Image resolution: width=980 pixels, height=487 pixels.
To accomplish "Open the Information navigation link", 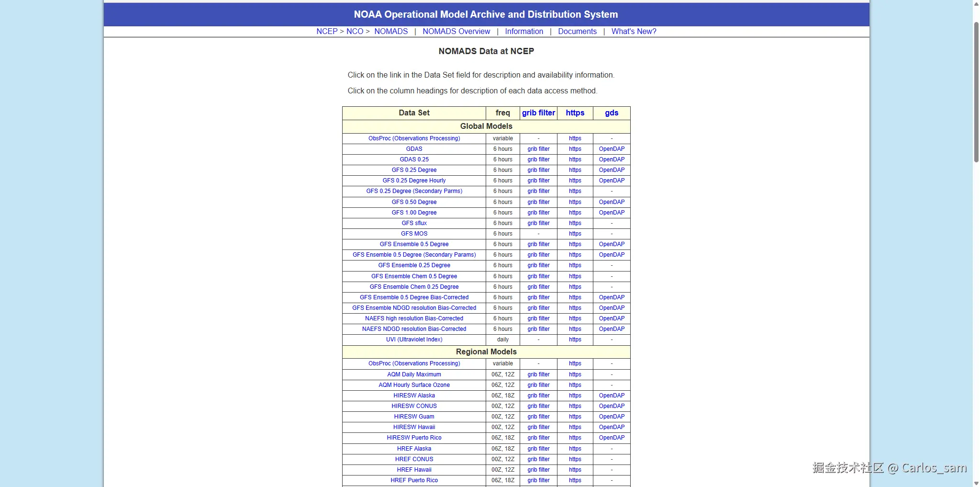I will (524, 32).
